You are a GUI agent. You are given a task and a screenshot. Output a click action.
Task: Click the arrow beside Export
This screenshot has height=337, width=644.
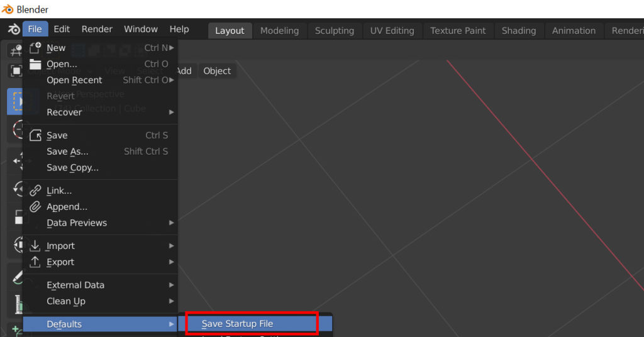tap(171, 262)
